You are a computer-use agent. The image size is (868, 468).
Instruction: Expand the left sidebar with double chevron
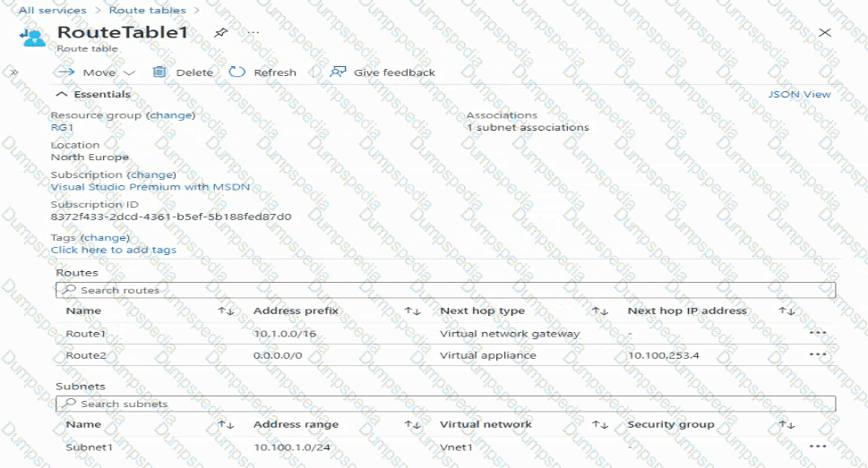point(14,72)
